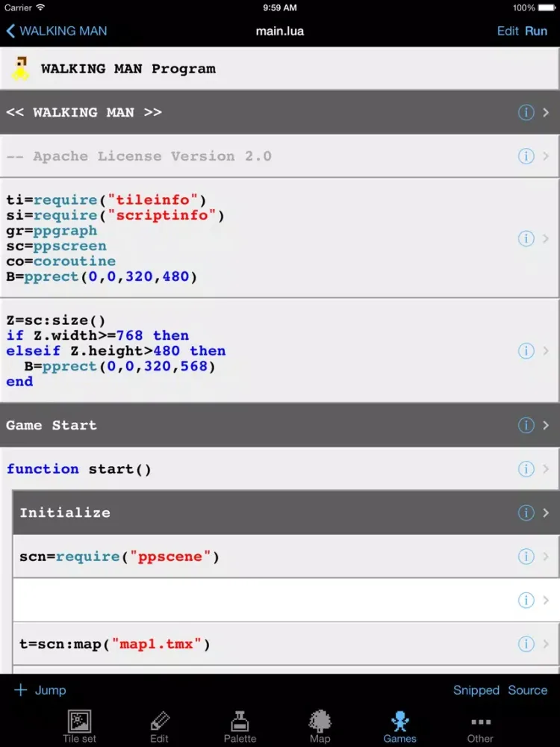
Task: Select the line elseif Z.height>480 then
Action: 116,350
